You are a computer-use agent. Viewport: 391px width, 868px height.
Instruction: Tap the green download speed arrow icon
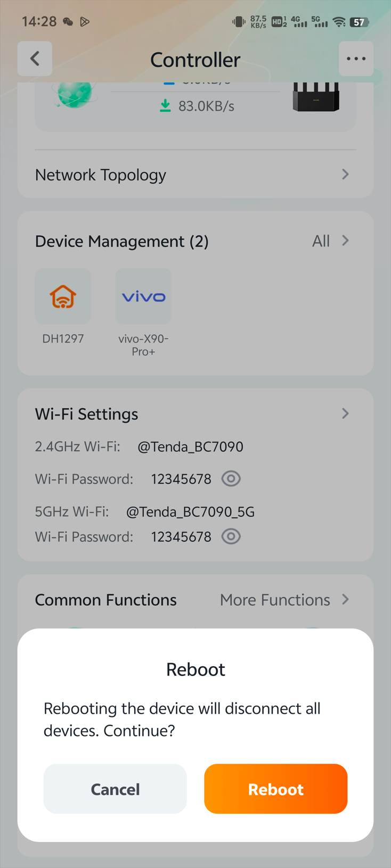tap(164, 106)
